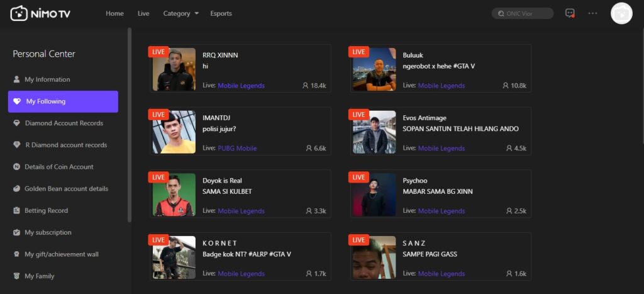The height and width of the screenshot is (294, 644).
Task: Click stream title 'polisi jujur?'
Action: (219, 128)
